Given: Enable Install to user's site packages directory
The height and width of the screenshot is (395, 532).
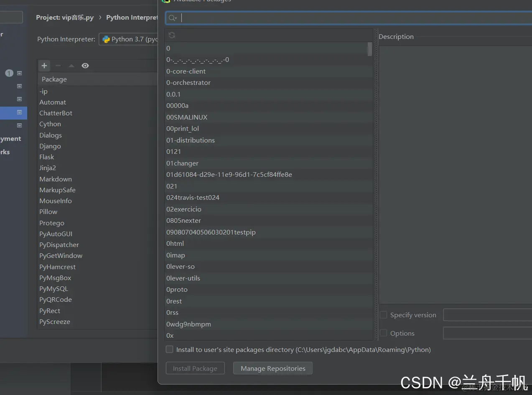Looking at the screenshot, I should tap(169, 349).
